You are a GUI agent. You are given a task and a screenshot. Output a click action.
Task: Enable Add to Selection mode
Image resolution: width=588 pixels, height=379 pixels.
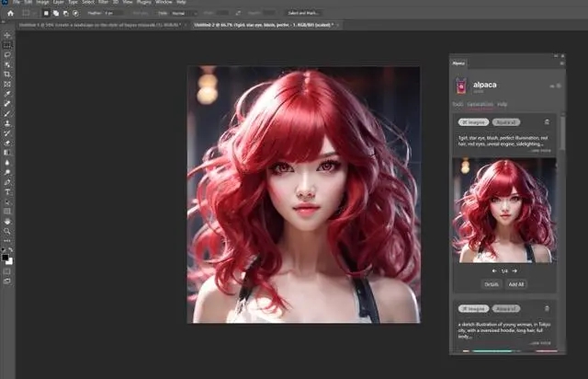point(55,13)
